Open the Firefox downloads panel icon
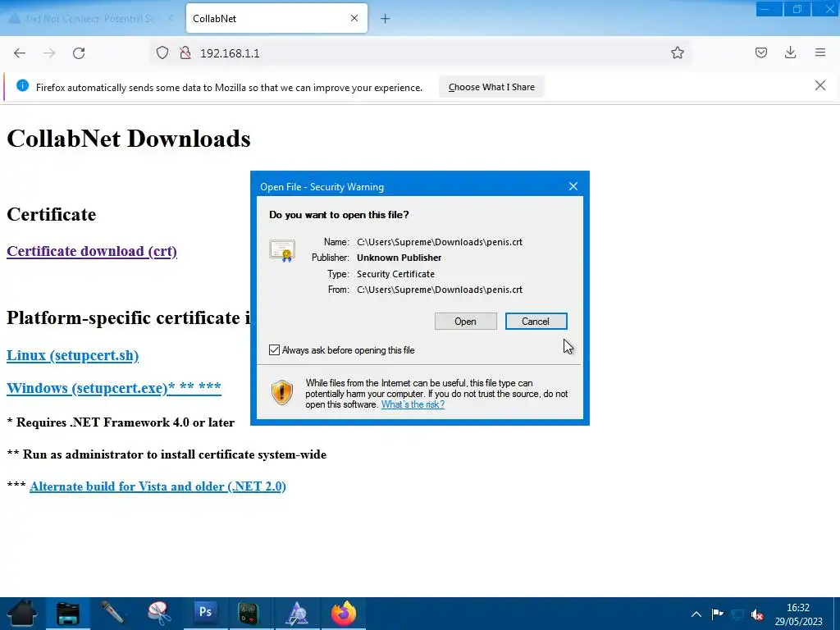The width and height of the screenshot is (840, 630). [790, 52]
